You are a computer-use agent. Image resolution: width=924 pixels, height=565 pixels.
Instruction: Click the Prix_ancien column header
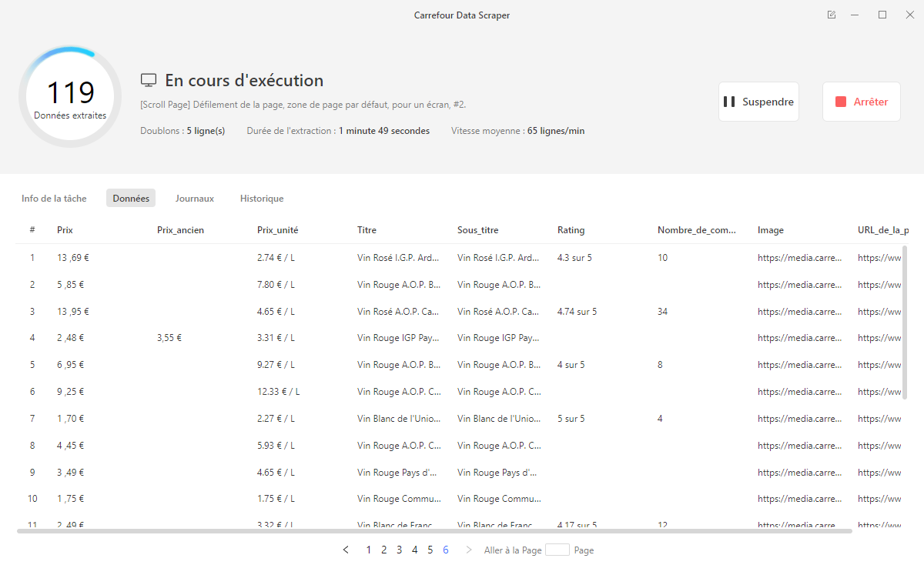tap(180, 230)
